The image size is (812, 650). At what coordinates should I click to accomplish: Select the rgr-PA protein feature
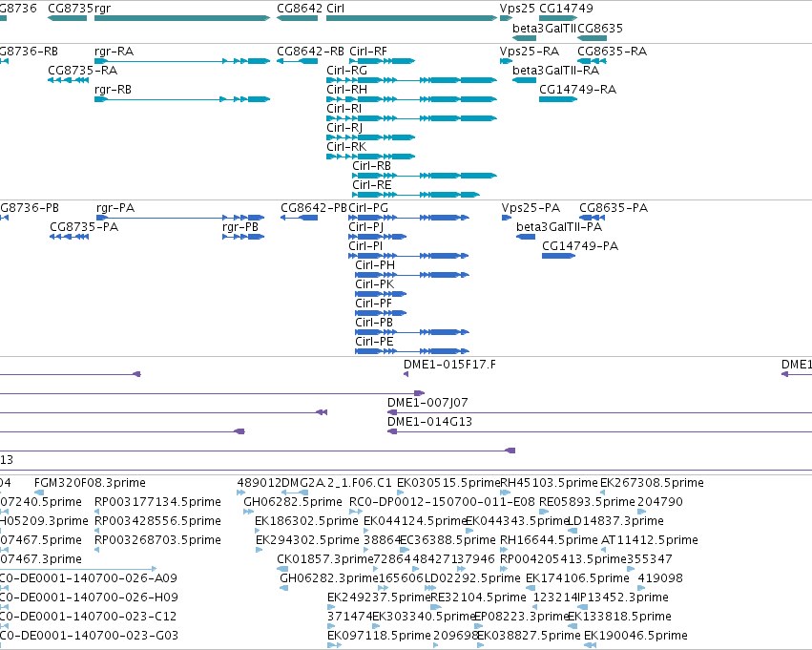coord(180,218)
